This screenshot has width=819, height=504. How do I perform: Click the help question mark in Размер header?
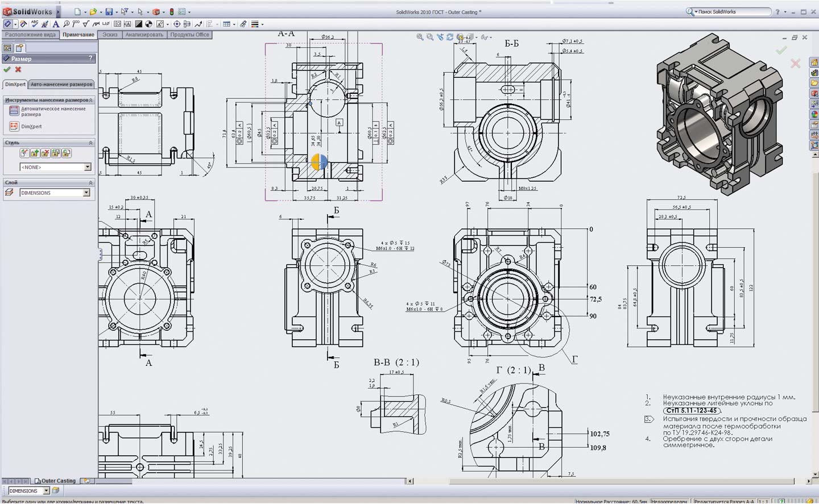point(90,58)
